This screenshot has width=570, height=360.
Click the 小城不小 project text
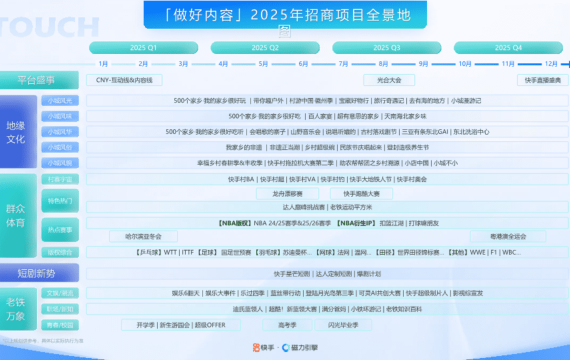446,163
